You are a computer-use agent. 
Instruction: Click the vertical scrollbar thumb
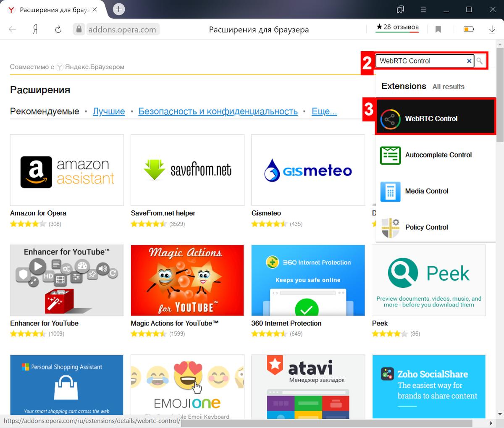pos(500,95)
